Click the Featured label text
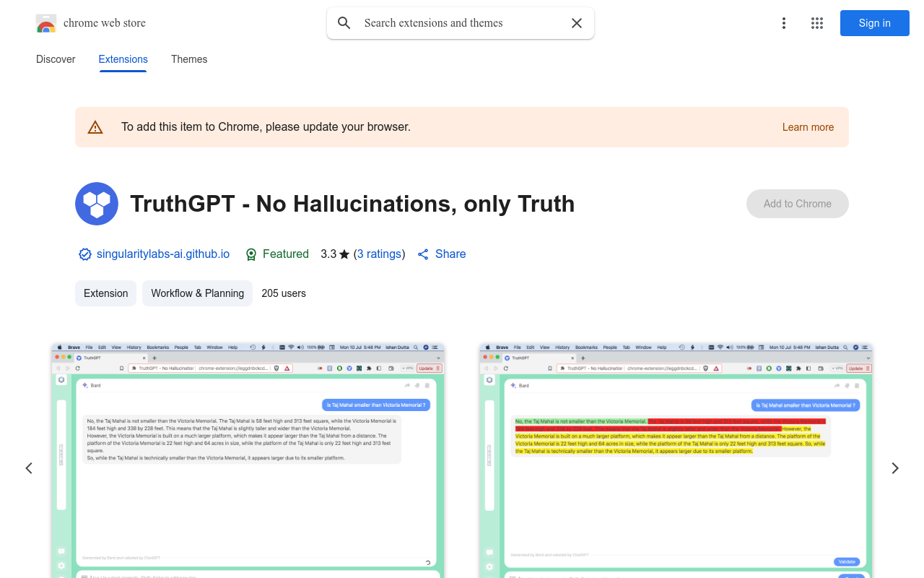Image resolution: width=924 pixels, height=578 pixels. (x=286, y=254)
